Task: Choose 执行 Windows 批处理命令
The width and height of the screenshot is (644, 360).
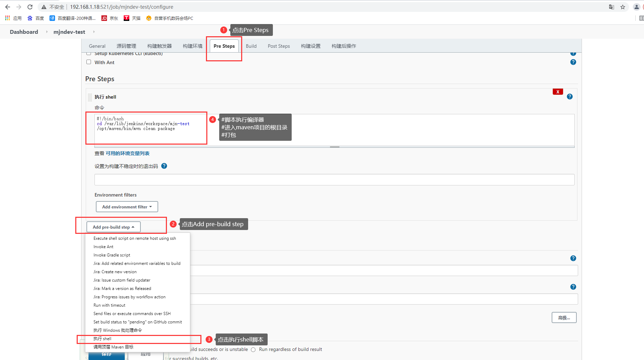Action: click(x=138, y=330)
